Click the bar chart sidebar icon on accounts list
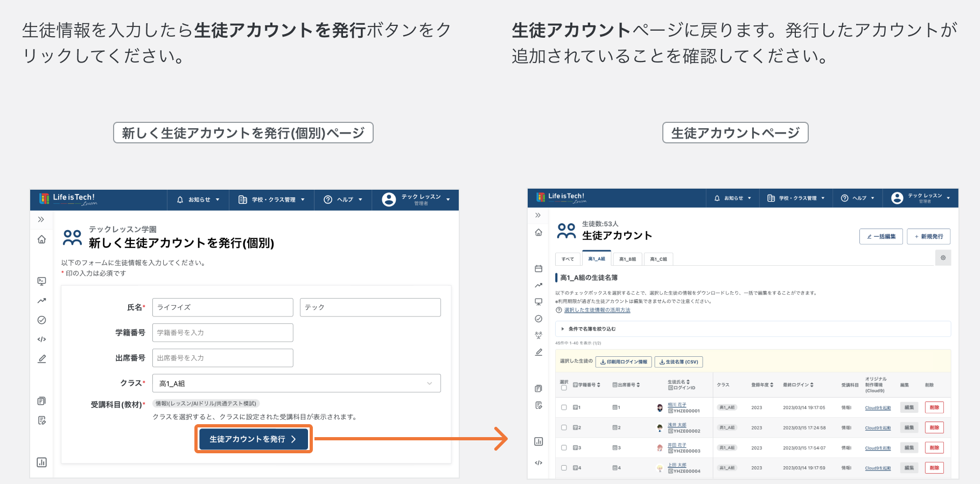 click(x=538, y=441)
